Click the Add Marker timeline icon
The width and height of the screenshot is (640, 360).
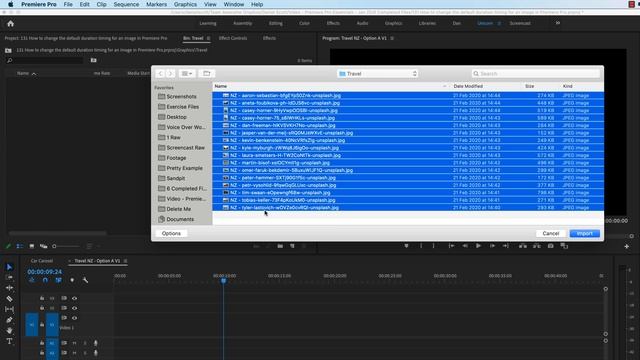[x=72, y=280]
